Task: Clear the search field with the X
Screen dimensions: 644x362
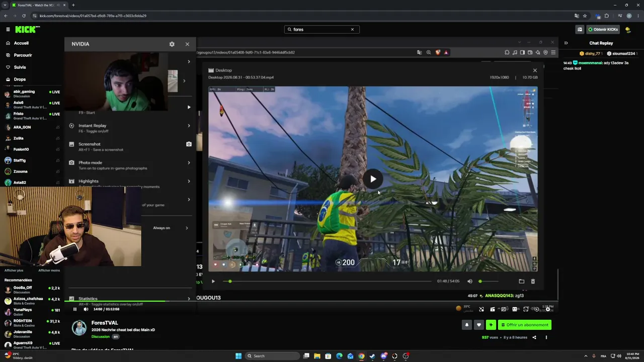Action: point(352,30)
